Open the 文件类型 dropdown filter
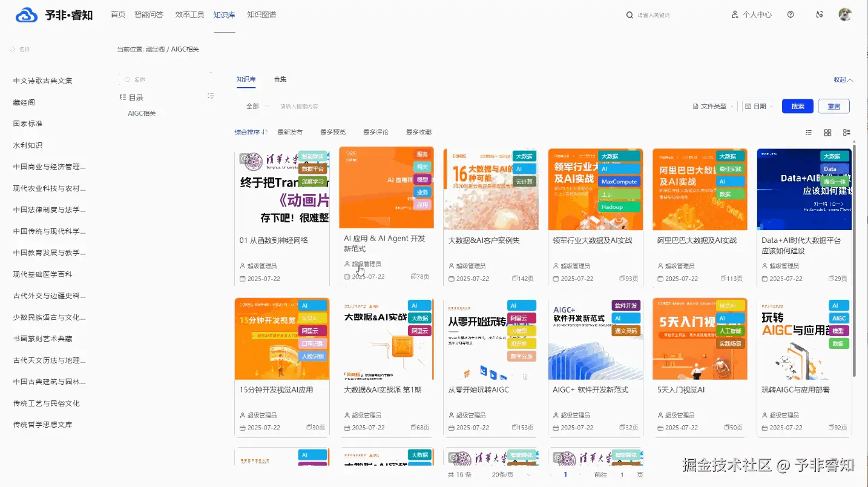Viewport: 868px width, 487px height. 714,106
